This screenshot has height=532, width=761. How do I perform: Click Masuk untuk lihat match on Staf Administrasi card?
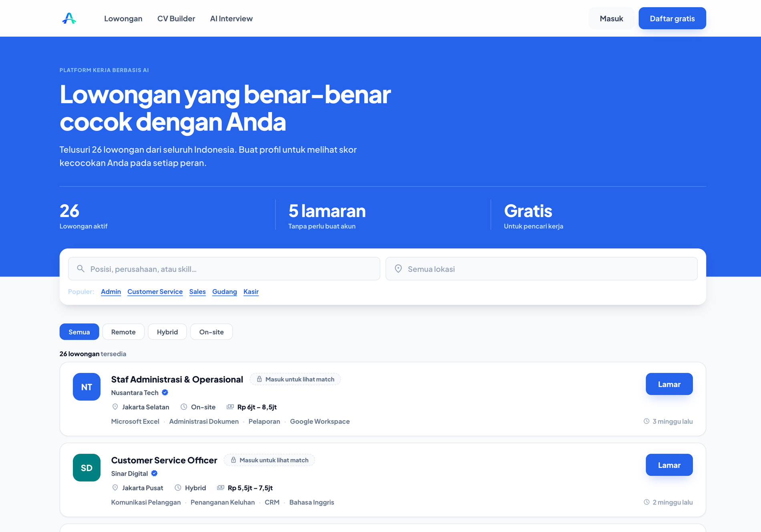[x=295, y=379]
